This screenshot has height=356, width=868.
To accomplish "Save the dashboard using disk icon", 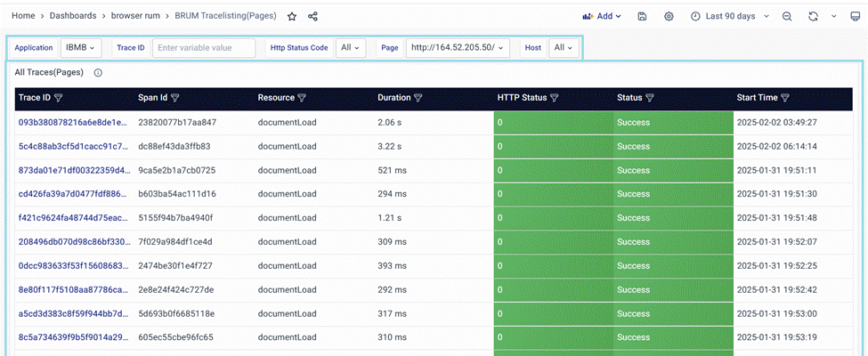I will pos(643,16).
